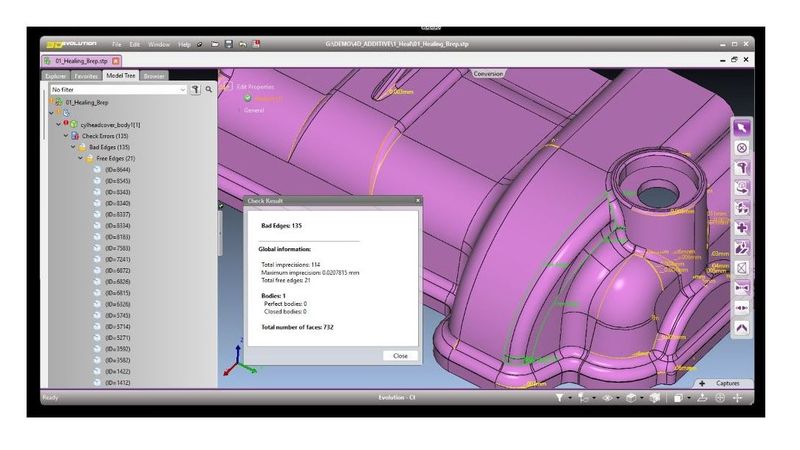The width and height of the screenshot is (800, 450).
Task: Select Free Edges (21) tree item
Action: [116, 159]
